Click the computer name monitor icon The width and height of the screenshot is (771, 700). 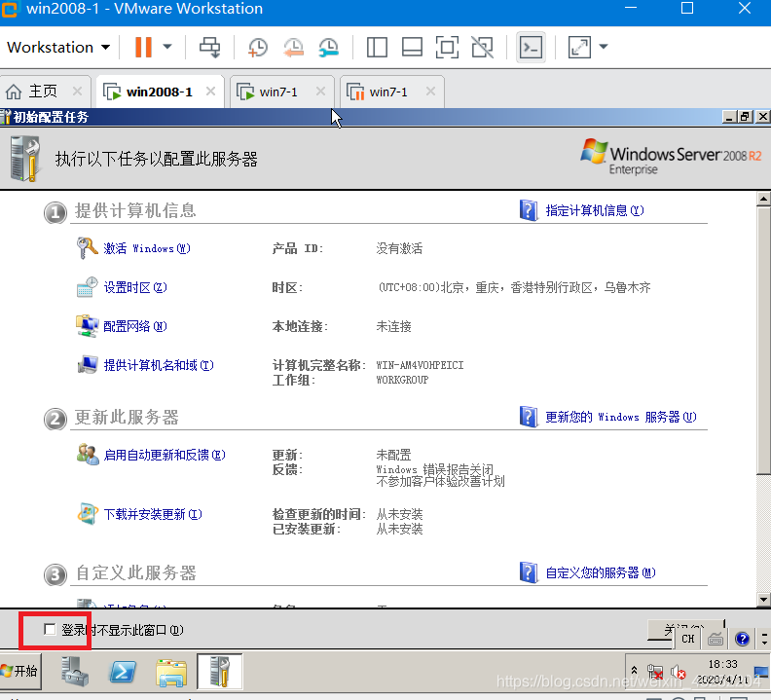click(88, 364)
